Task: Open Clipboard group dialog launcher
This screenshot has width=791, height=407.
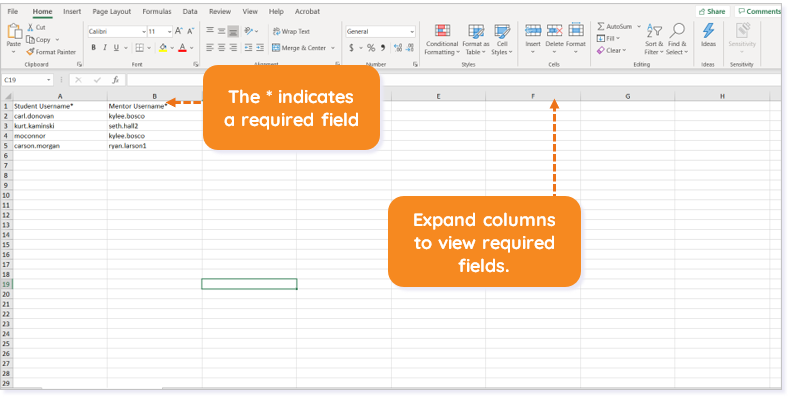Action: [x=80, y=65]
